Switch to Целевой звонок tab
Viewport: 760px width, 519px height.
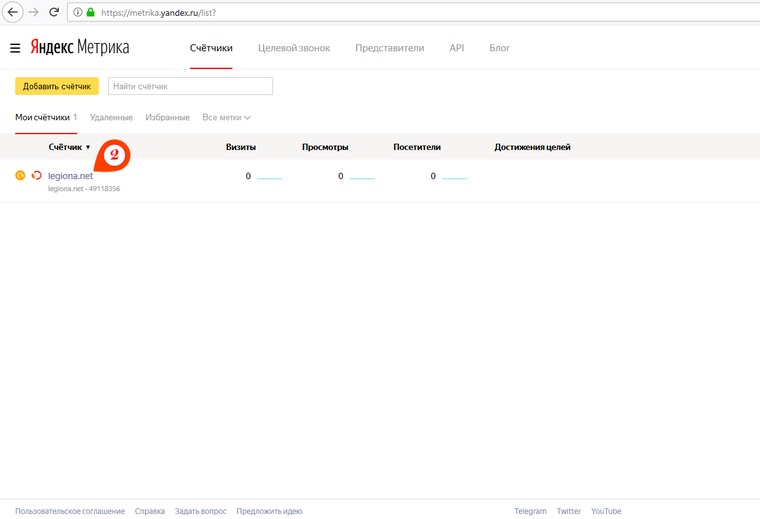pos(293,48)
